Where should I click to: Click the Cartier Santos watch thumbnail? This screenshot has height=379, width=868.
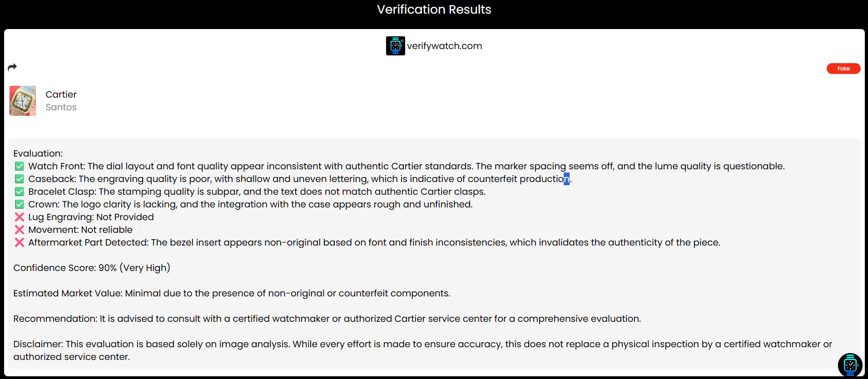click(x=23, y=101)
